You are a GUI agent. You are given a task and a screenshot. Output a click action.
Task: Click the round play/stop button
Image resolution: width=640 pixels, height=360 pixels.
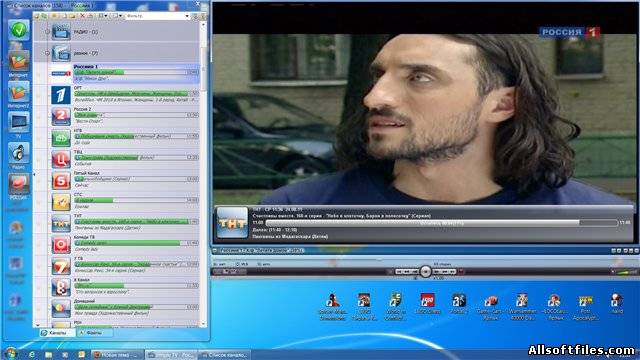425,271
